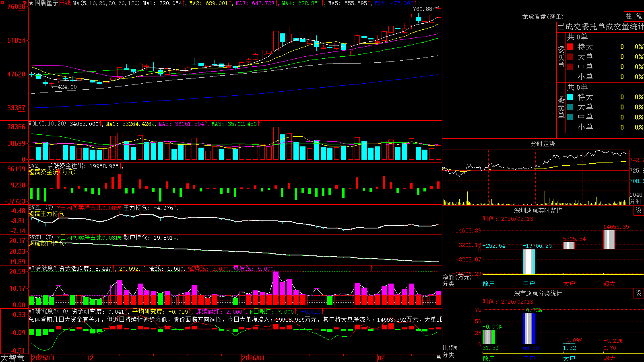644x362 pixels.
Task: Click the 深市超赢分类统计 panel title
Action: [538, 293]
